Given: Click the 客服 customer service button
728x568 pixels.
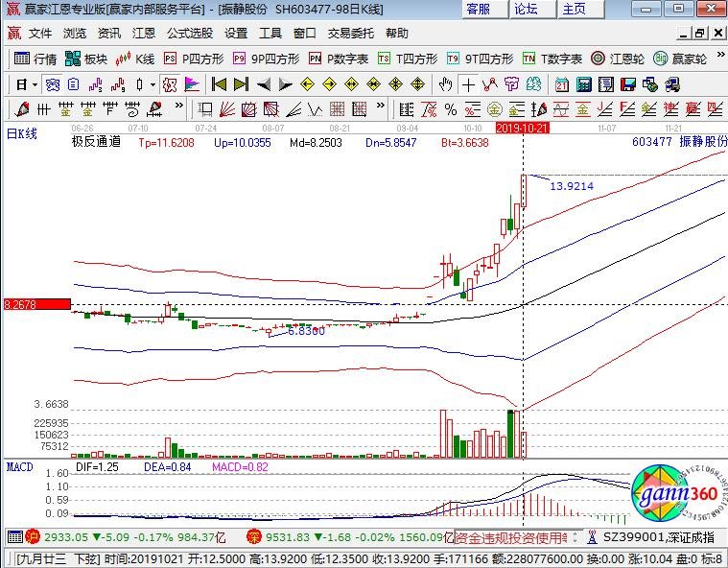Looking at the screenshot, I should click(x=484, y=9).
